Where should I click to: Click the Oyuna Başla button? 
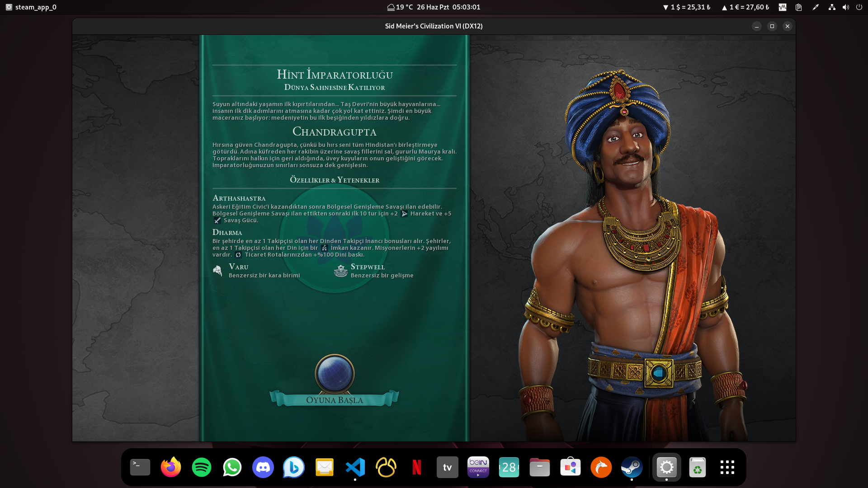pyautogui.click(x=334, y=400)
